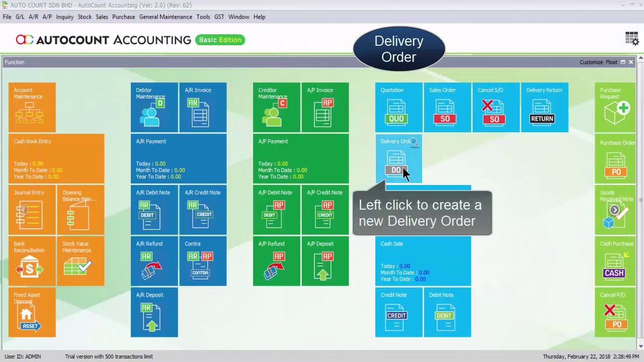Click Customize in Function panel header
The height and width of the screenshot is (362, 644).
click(x=591, y=62)
